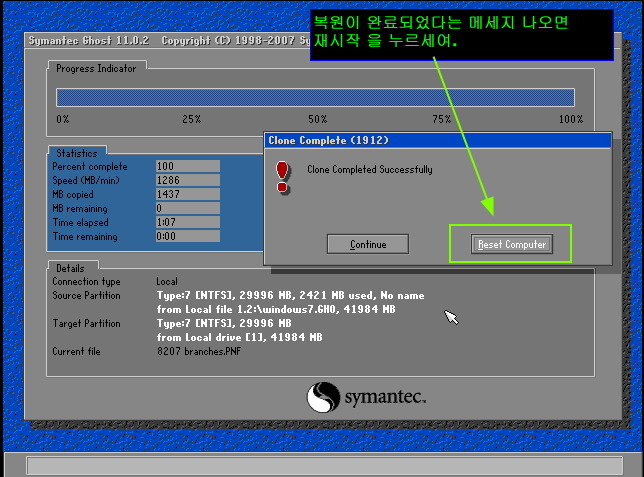The height and width of the screenshot is (477, 644).
Task: Click the Speed (MB/min) value 1286
Action: point(188,180)
